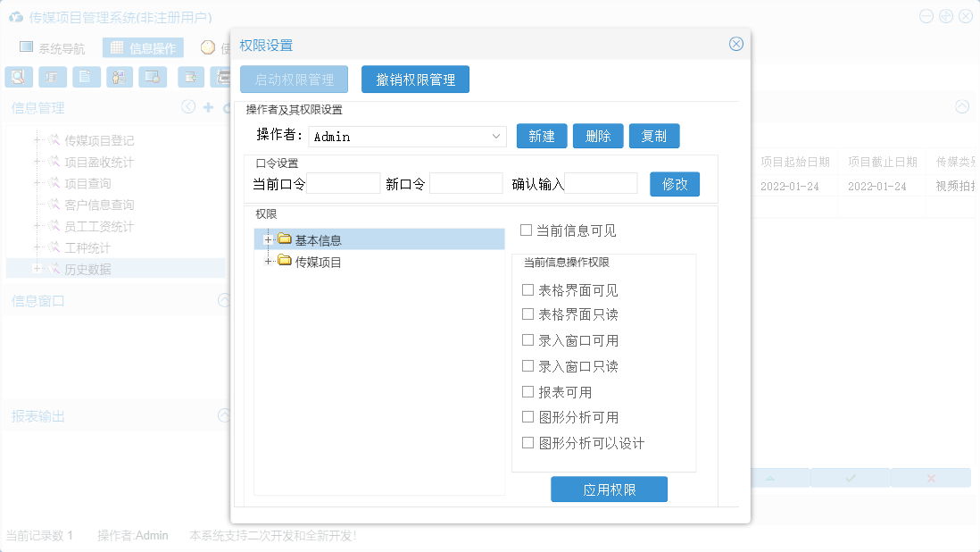Screen dimensions: 980x552
Task: Click the green checkmark confirm icon
Action: point(851,478)
